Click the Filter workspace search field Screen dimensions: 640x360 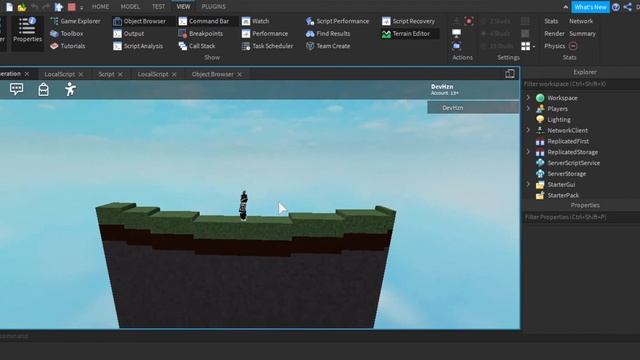(x=581, y=84)
